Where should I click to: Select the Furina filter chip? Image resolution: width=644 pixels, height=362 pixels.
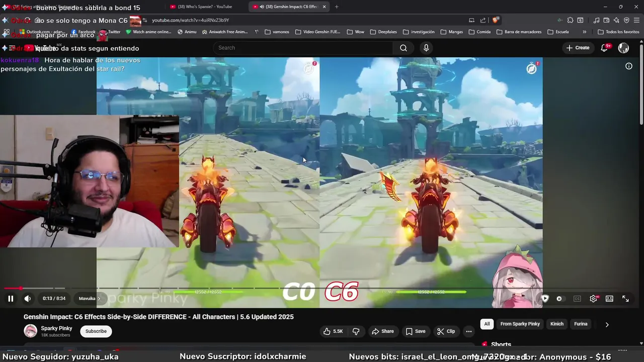point(581,324)
